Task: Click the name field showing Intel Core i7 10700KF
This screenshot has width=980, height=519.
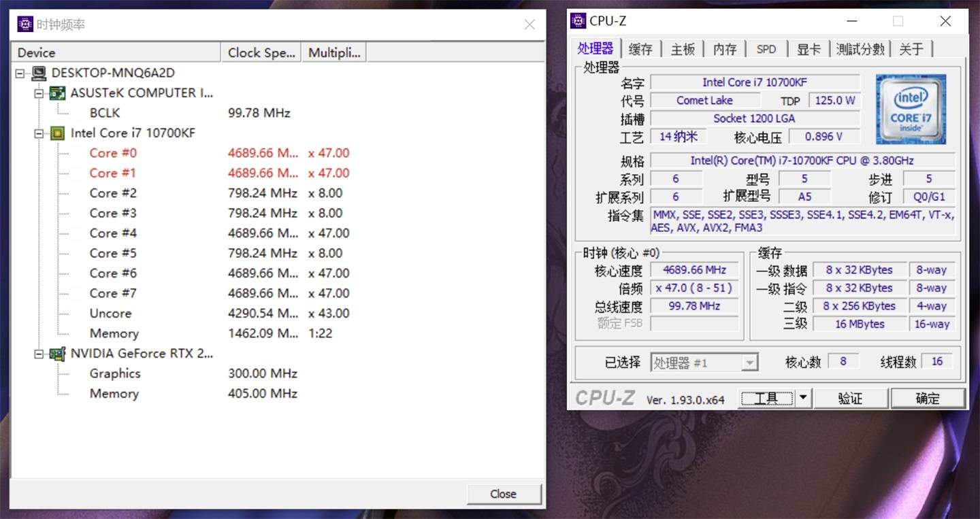Action: (755, 82)
